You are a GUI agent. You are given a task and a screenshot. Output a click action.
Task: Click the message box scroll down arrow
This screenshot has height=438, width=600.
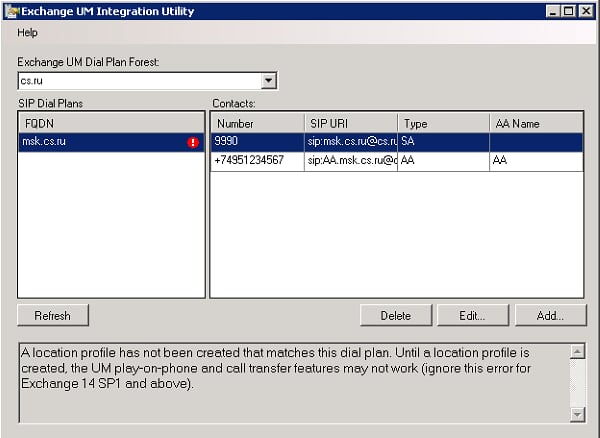[577, 414]
